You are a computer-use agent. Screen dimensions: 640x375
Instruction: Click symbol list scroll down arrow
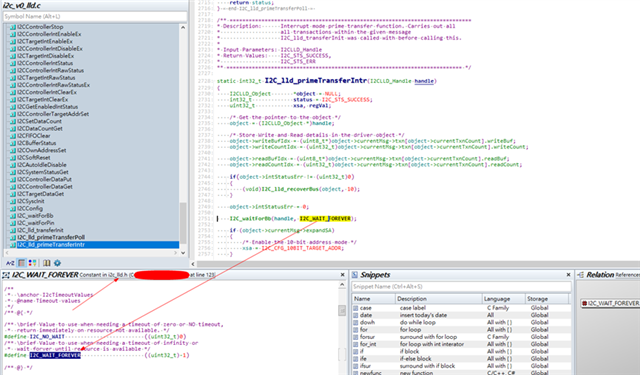click(183, 253)
